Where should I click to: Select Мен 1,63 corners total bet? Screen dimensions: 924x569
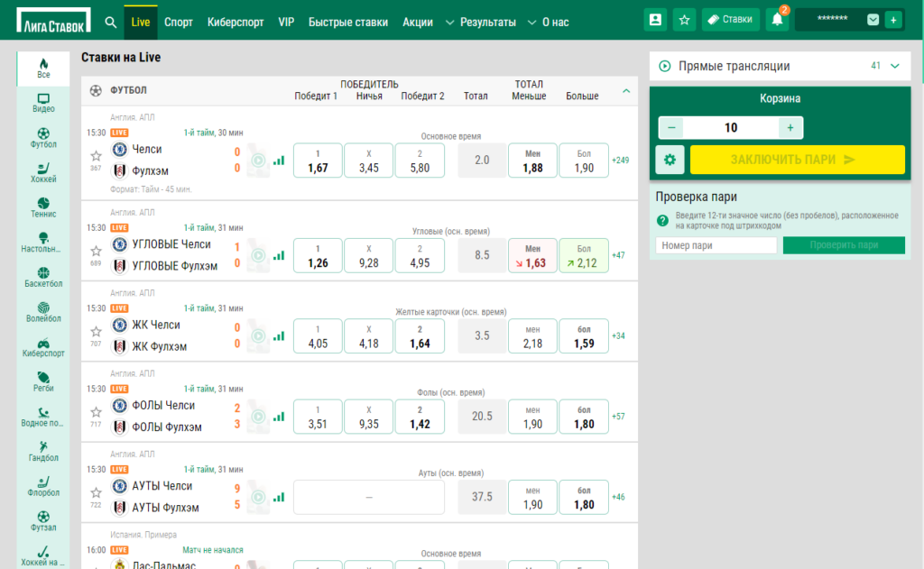point(532,255)
